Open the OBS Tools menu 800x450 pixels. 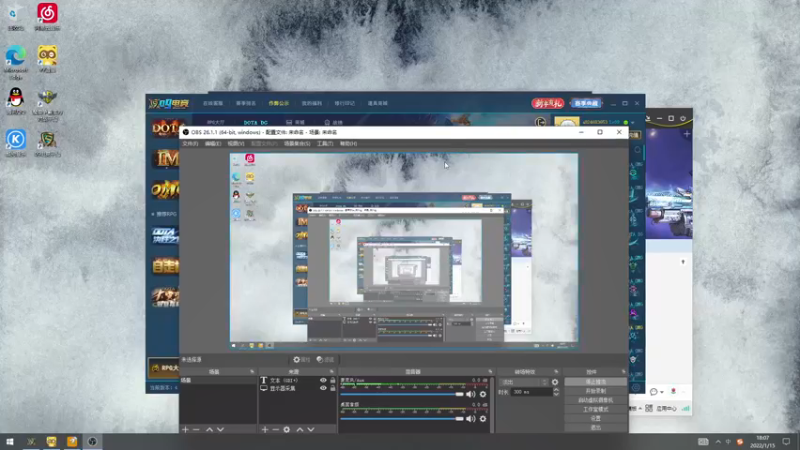click(325, 144)
